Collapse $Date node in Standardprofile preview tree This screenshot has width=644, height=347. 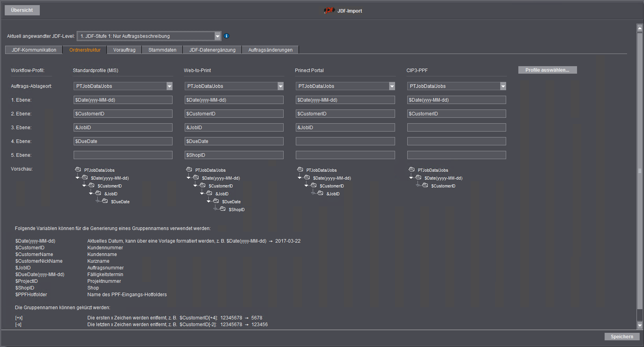tap(78, 178)
